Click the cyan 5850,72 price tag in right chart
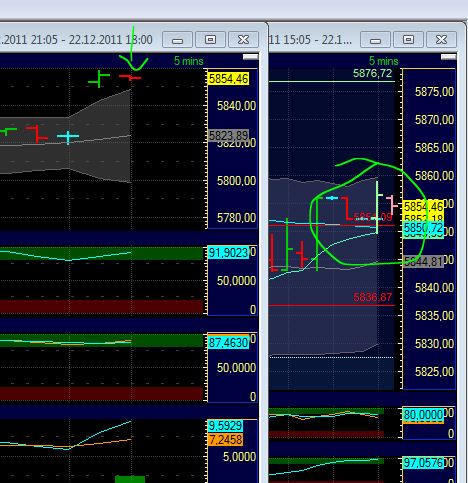 pyautogui.click(x=423, y=228)
